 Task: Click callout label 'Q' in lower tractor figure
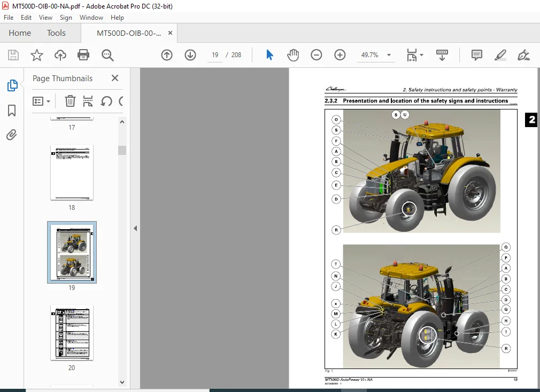click(506, 247)
